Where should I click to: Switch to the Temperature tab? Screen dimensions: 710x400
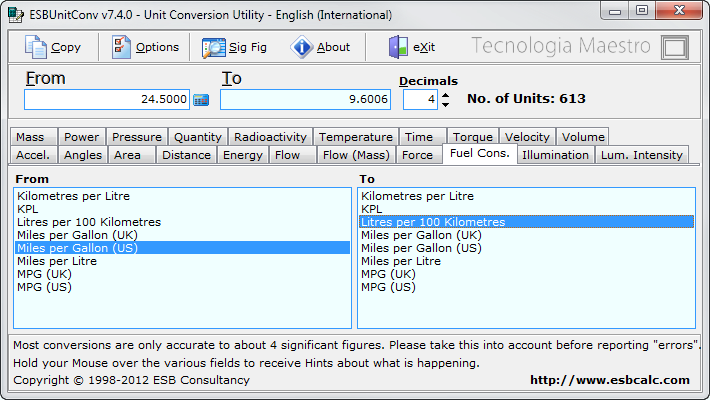[355, 137]
